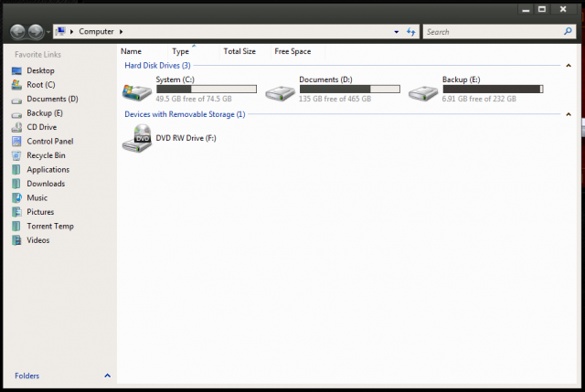Open the recent pages dropdown beside Forward arrow
This screenshot has height=392, width=585.
tap(48, 32)
